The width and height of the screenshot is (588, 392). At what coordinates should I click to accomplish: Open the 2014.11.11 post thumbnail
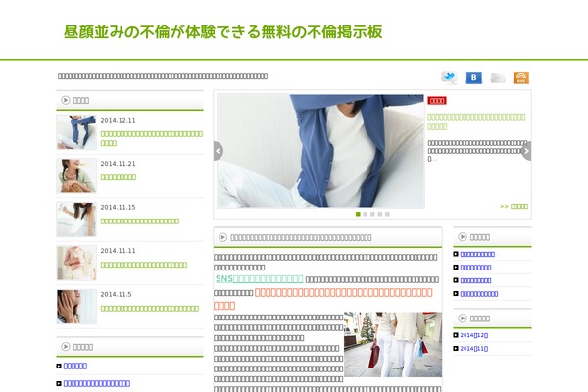[x=76, y=263]
